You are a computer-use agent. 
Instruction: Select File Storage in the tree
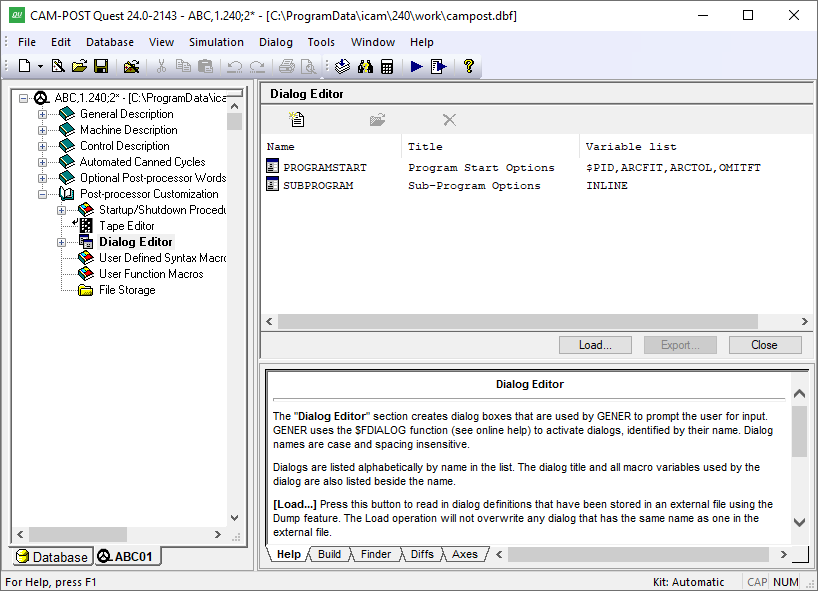pyautogui.click(x=127, y=290)
